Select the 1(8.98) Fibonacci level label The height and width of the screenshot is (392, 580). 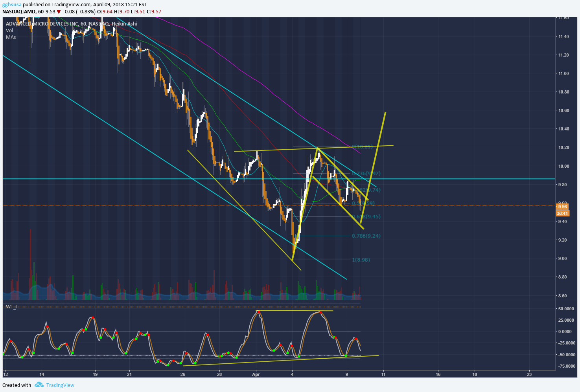(x=361, y=260)
